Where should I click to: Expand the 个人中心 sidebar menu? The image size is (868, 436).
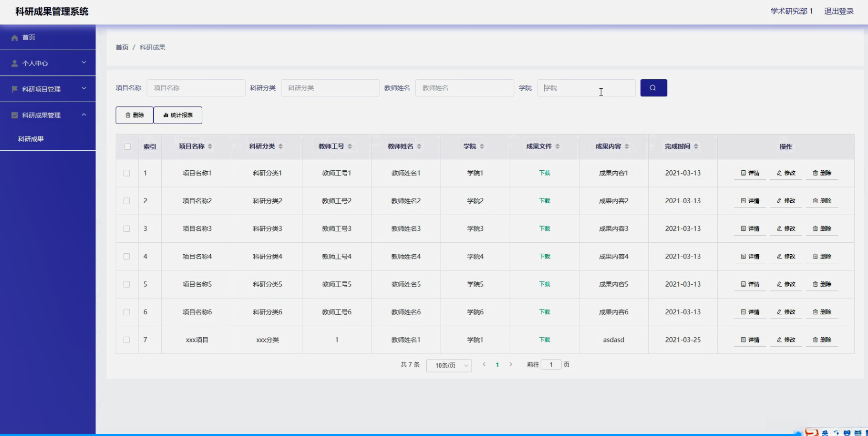click(x=48, y=63)
